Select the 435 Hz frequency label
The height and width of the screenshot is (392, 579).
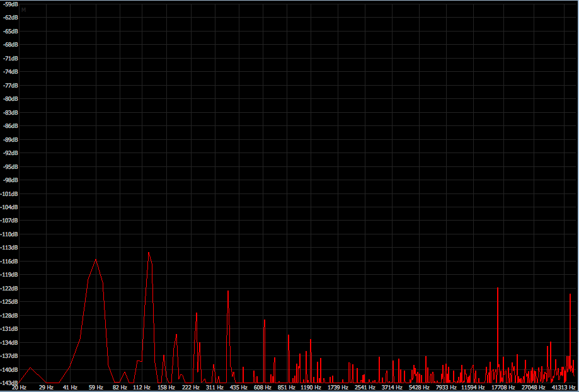(239, 388)
